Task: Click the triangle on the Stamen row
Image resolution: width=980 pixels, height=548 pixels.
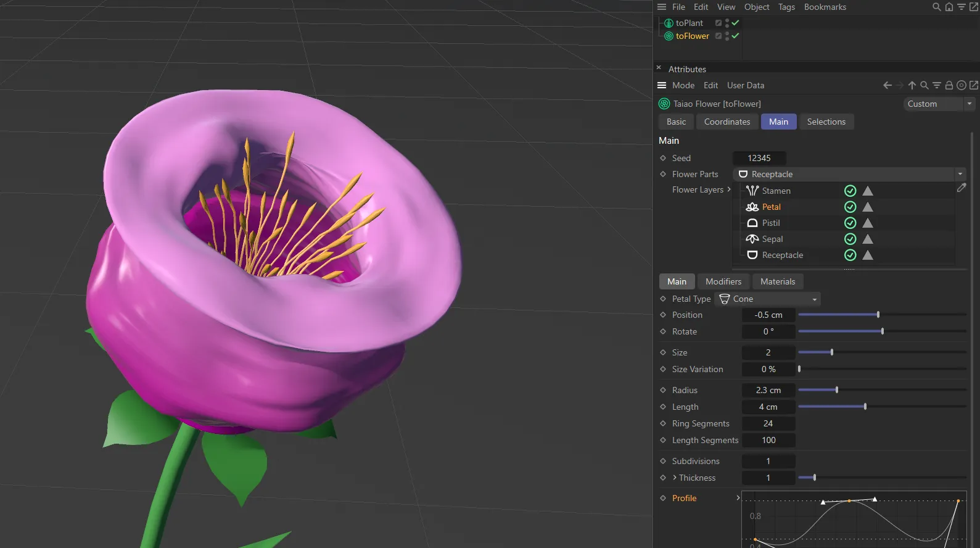Action: (868, 191)
